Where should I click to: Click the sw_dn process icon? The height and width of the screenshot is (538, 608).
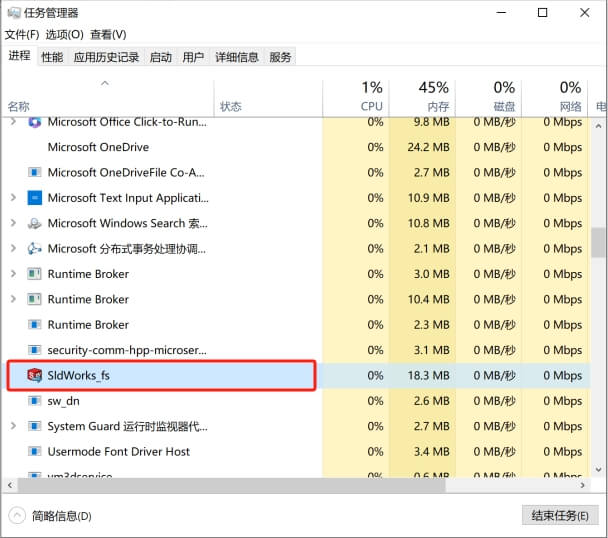(x=35, y=400)
